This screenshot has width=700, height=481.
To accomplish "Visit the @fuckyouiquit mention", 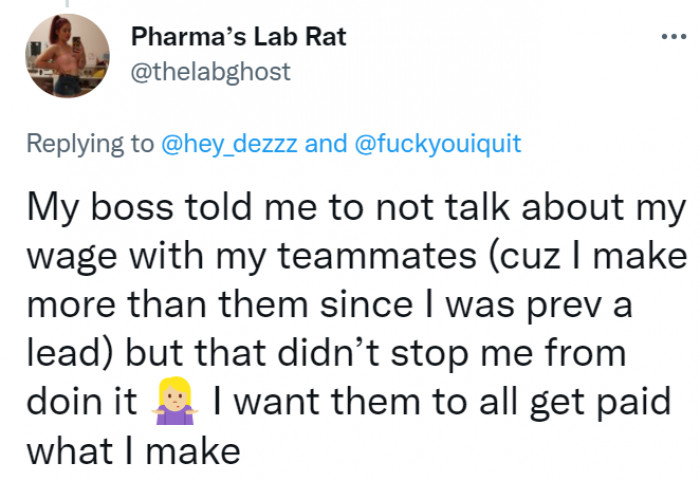I will coord(438,143).
